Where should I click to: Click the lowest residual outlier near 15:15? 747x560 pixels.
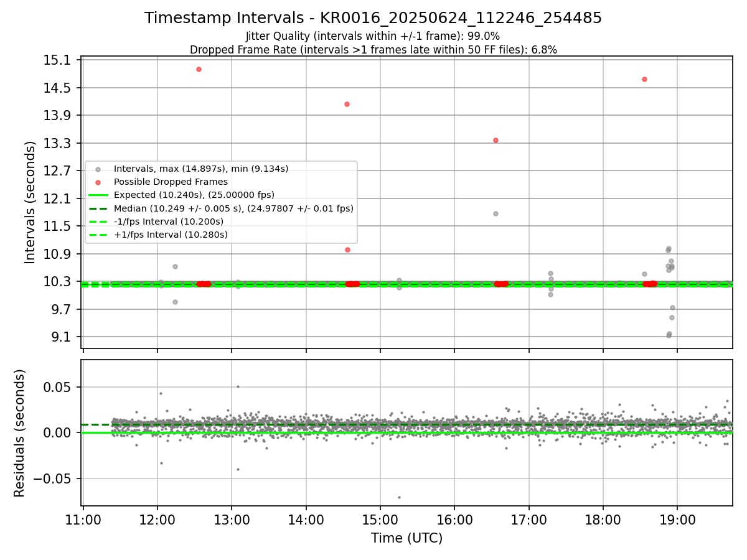pos(399,497)
